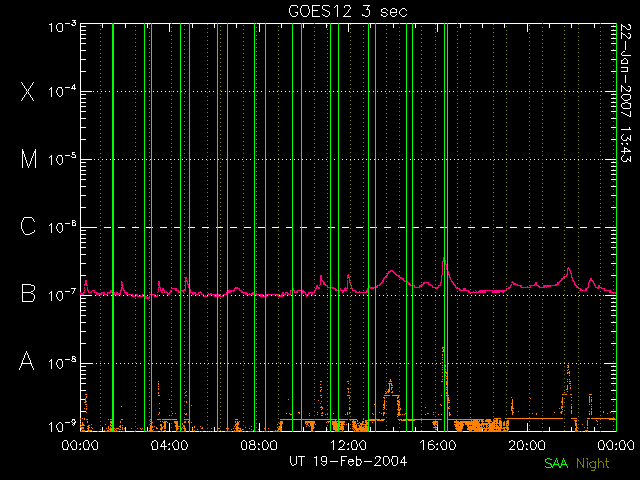The image size is (640, 480).
Task: Click the 10^-4 y-axis tick label
Action: click(x=62, y=91)
